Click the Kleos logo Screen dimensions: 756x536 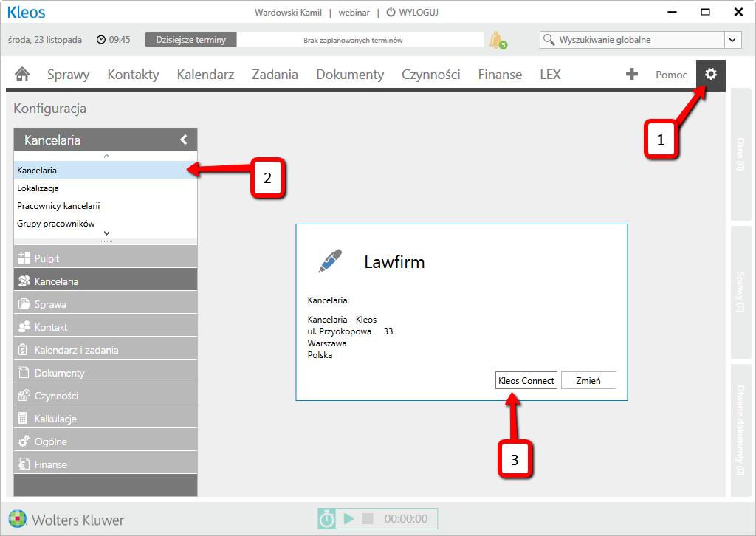[27, 12]
